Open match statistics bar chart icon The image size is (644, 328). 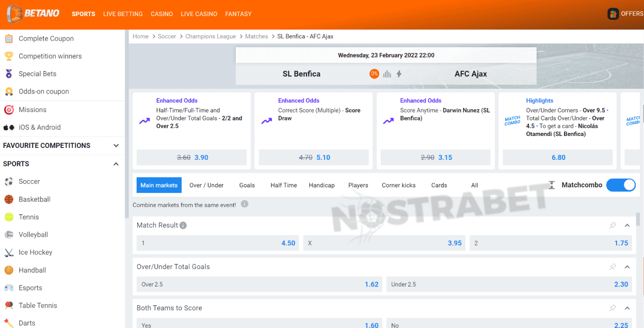pos(387,74)
